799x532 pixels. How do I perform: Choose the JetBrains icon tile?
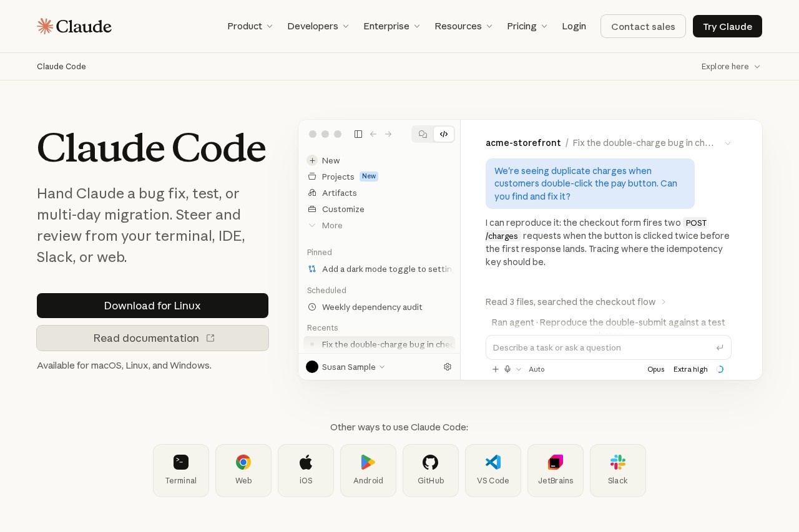556,470
